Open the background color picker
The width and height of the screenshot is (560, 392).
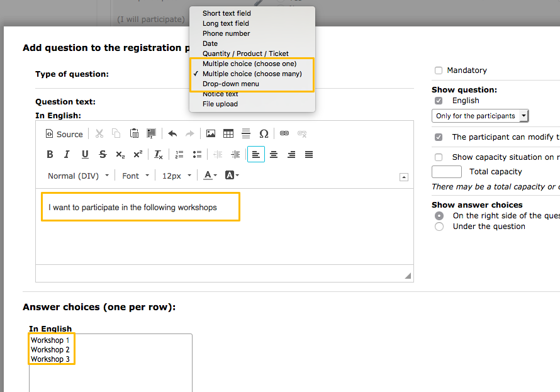coord(232,176)
